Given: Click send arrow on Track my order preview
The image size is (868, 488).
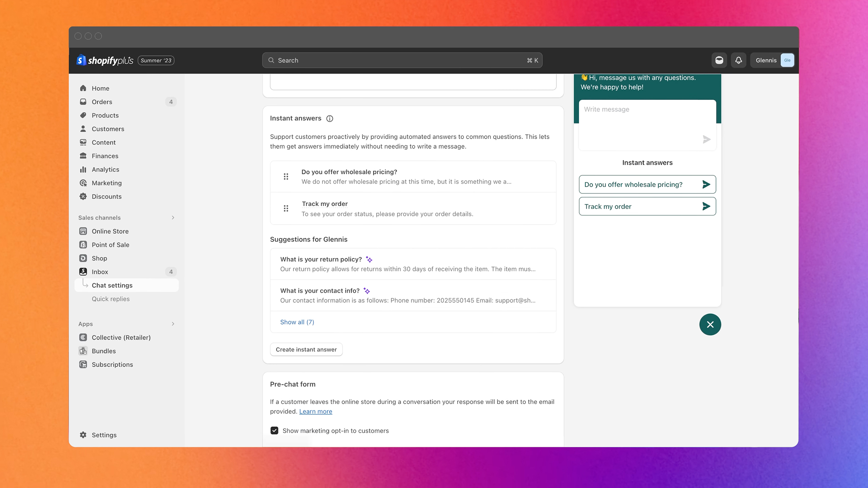Looking at the screenshot, I should pos(706,206).
